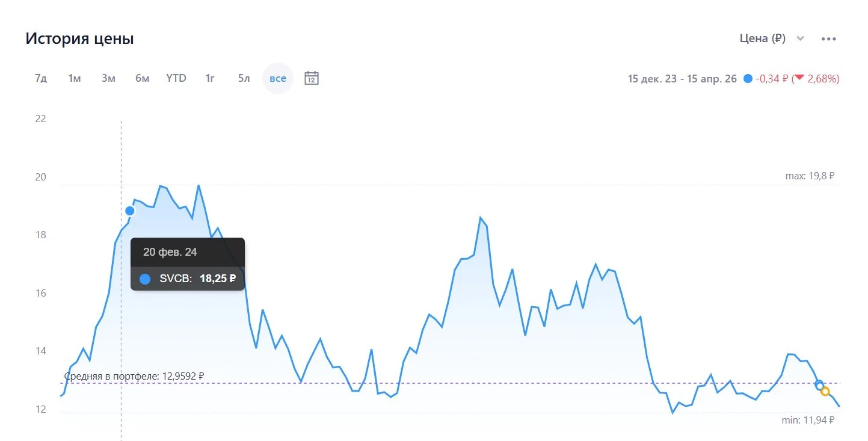Click the orange circle marker on chart line

coord(825,392)
